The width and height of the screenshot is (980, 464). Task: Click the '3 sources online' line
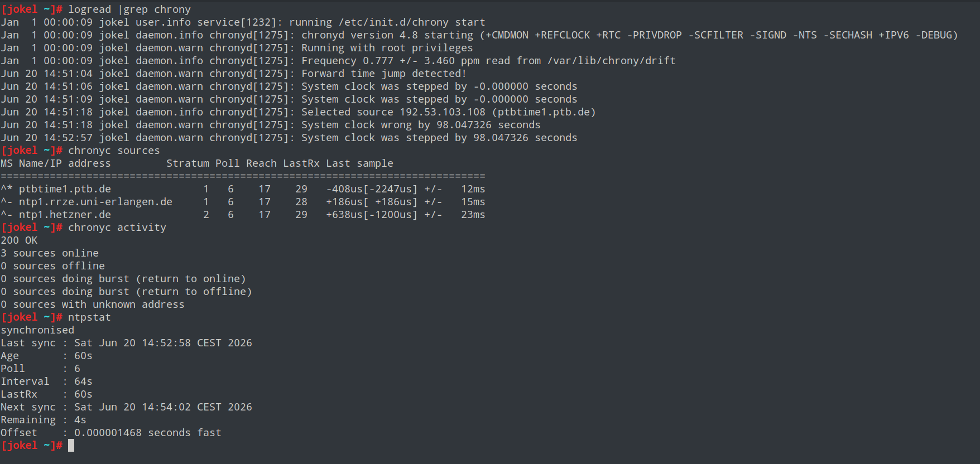pos(50,253)
